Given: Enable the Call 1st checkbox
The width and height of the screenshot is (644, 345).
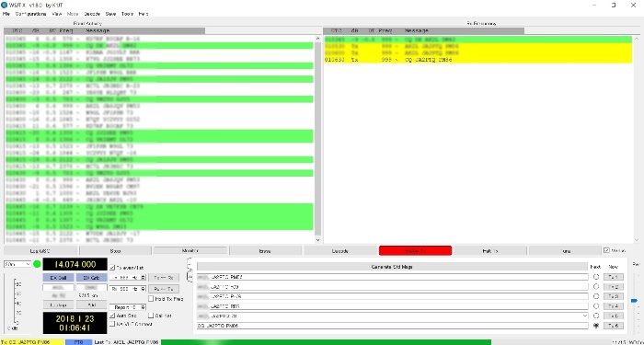Looking at the screenshot, I should tap(160, 316).
